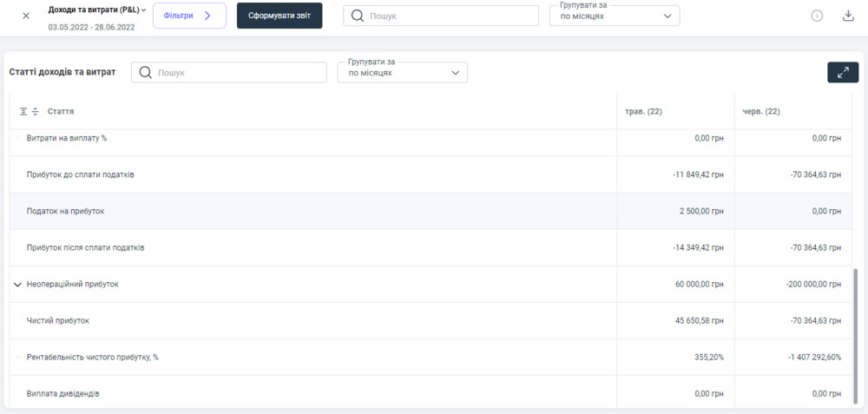The image size is (868, 414).
Task: Open Групувати за dropdown in articles panel
Action: point(403,73)
